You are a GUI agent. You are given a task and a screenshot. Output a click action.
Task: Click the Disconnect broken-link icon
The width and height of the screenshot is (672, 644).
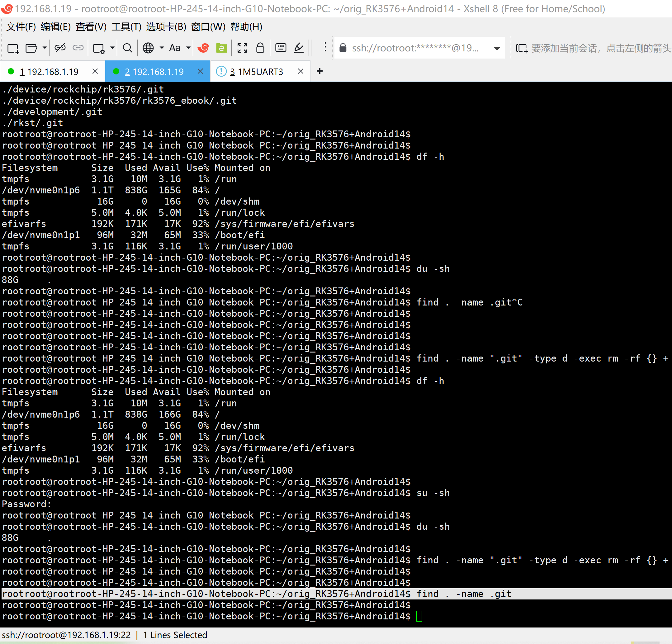(x=60, y=48)
